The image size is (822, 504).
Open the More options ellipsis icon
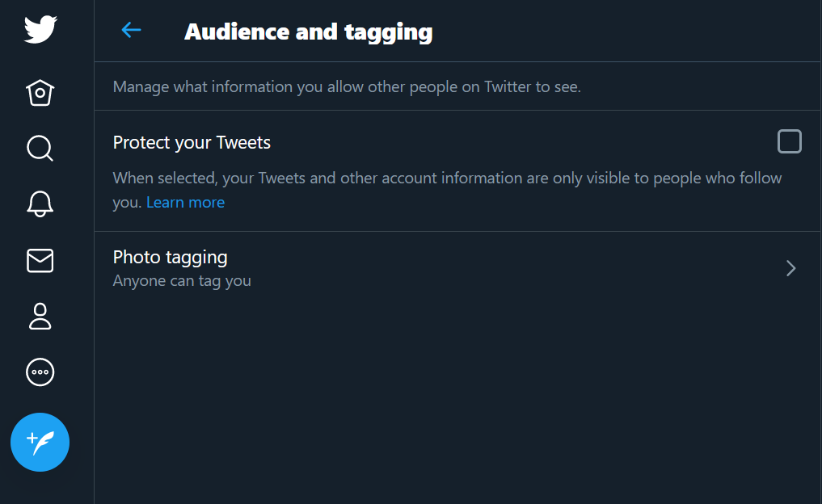[x=40, y=372]
